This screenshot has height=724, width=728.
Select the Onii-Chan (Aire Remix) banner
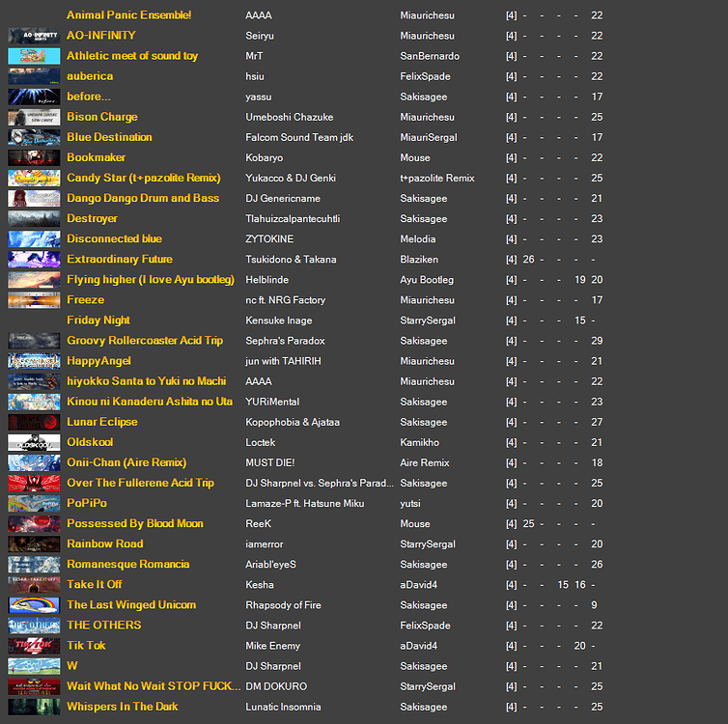tap(34, 462)
